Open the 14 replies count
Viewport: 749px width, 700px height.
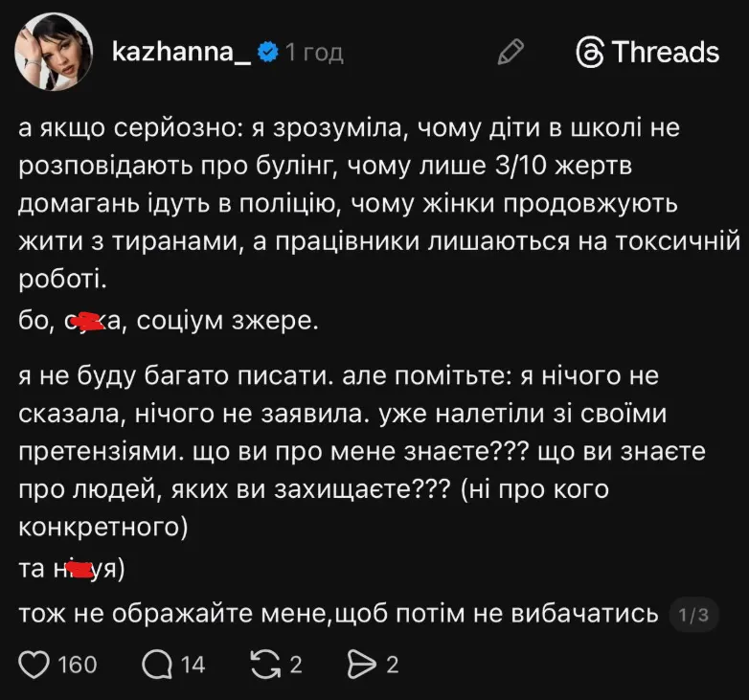tap(193, 664)
